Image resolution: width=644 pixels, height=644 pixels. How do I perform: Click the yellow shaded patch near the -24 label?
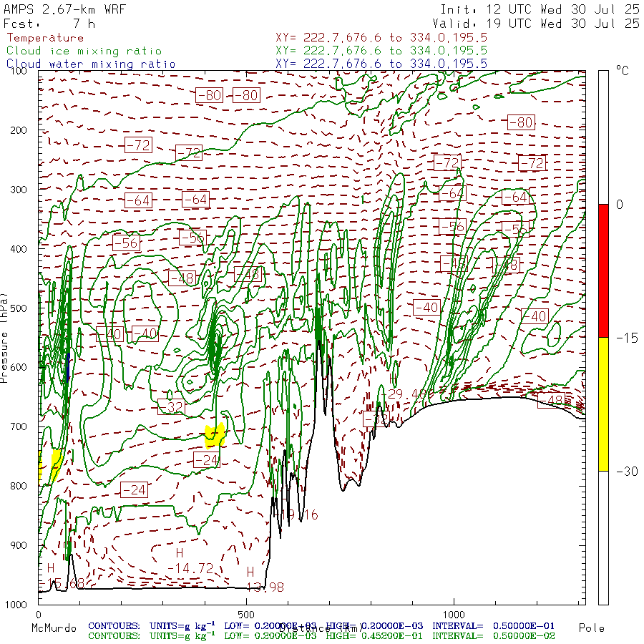tap(215, 436)
